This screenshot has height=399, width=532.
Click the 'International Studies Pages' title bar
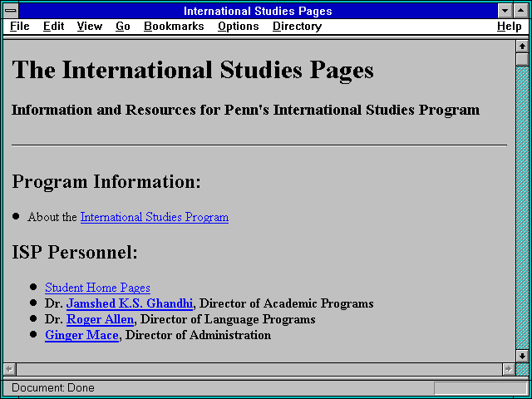[258, 11]
